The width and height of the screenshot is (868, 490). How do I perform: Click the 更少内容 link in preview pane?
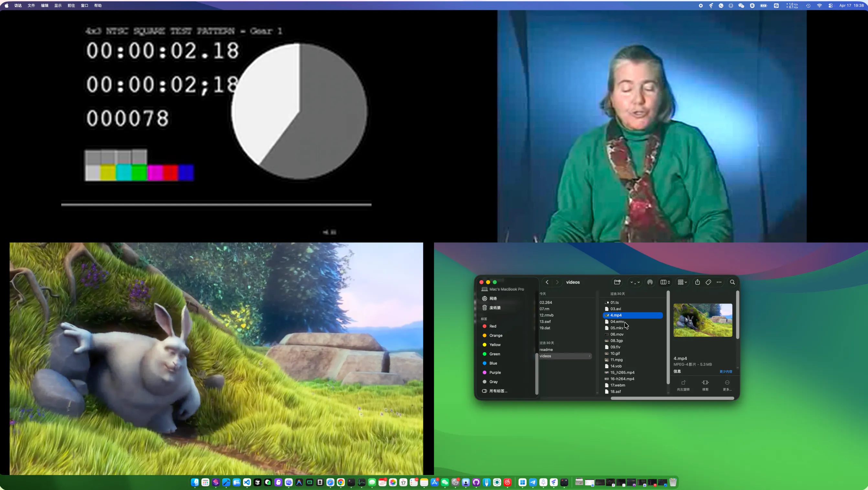coord(726,371)
